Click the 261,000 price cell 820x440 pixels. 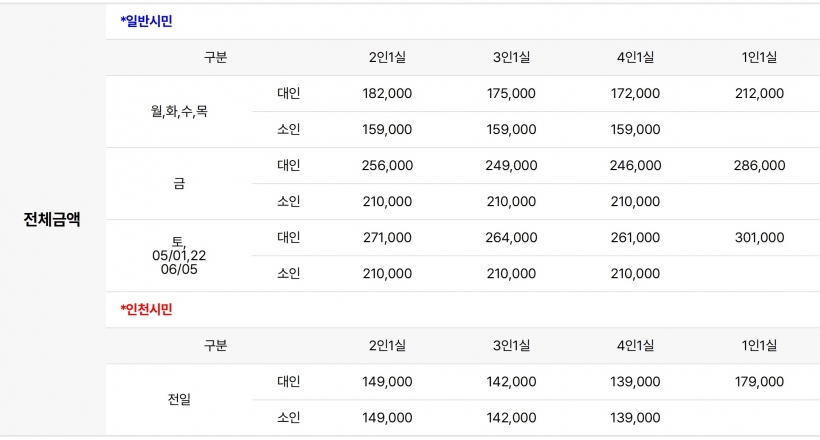(635, 238)
